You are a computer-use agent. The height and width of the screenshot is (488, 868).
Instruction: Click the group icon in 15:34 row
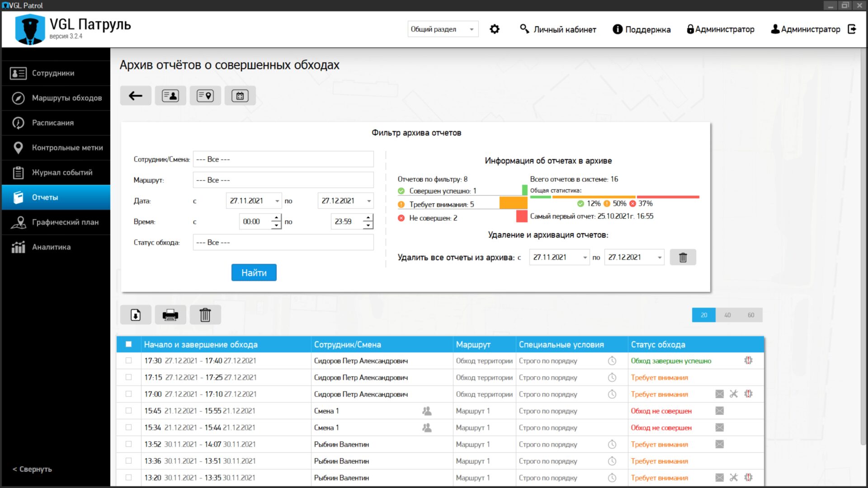tap(427, 427)
